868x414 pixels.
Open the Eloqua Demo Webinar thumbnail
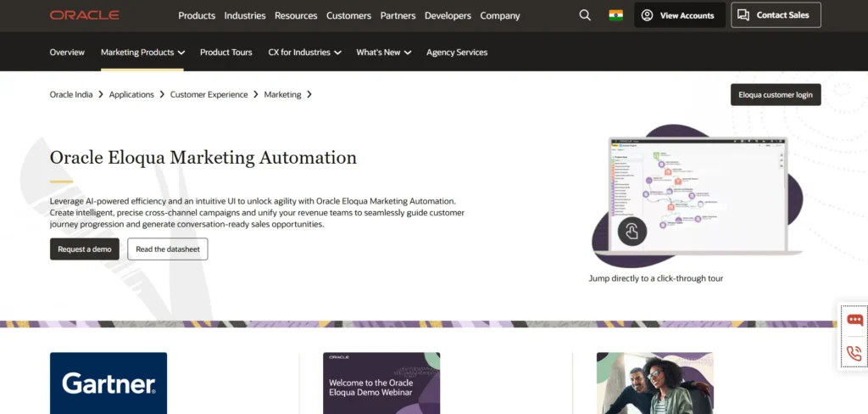pos(381,383)
